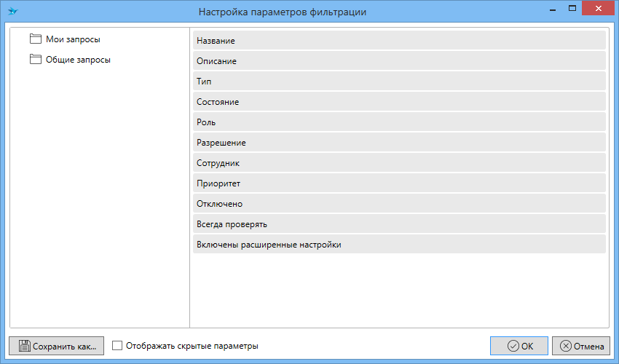Expand the Сотрудник parameter row
The image size is (619, 364).
399,163
